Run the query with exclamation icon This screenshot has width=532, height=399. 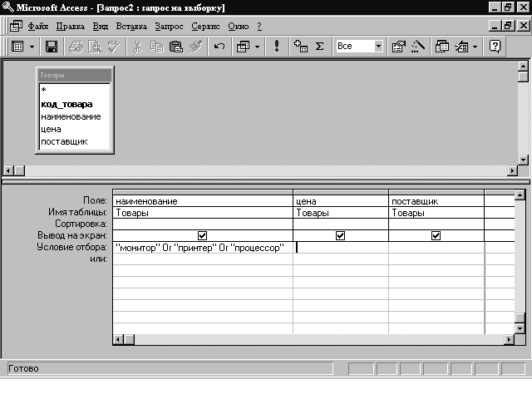[x=277, y=47]
